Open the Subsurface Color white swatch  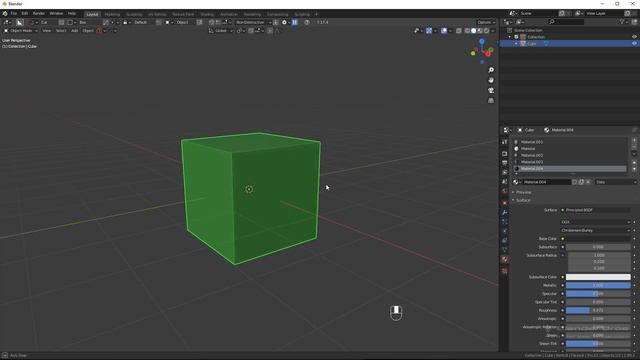coord(598,277)
